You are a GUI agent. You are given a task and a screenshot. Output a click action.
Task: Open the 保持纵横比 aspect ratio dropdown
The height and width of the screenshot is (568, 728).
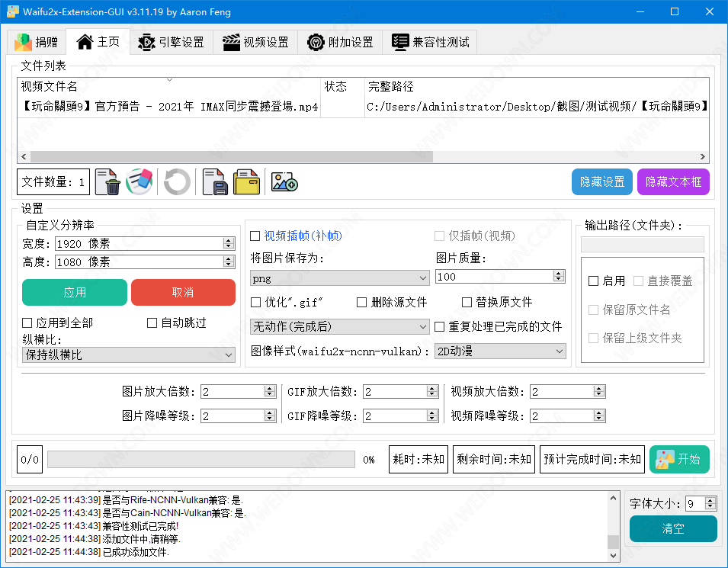coord(129,355)
